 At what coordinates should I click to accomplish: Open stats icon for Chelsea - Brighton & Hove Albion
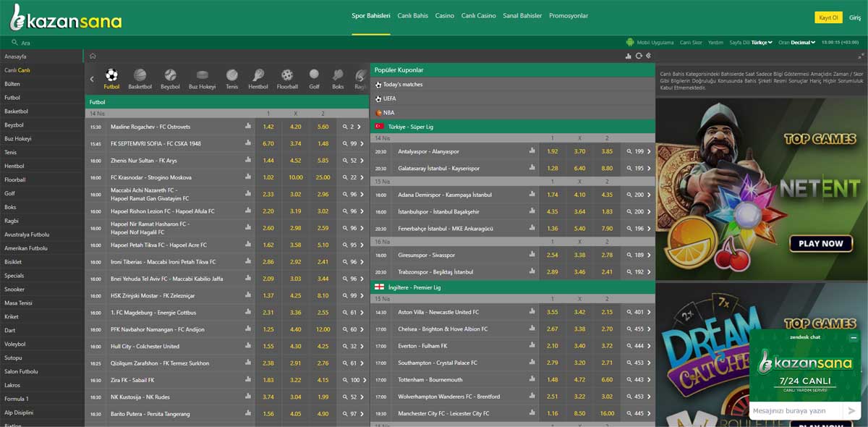pos(532,329)
